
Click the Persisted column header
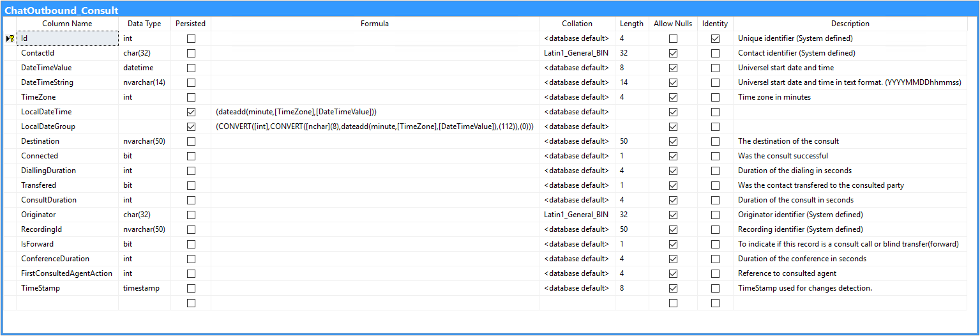pyautogui.click(x=191, y=24)
